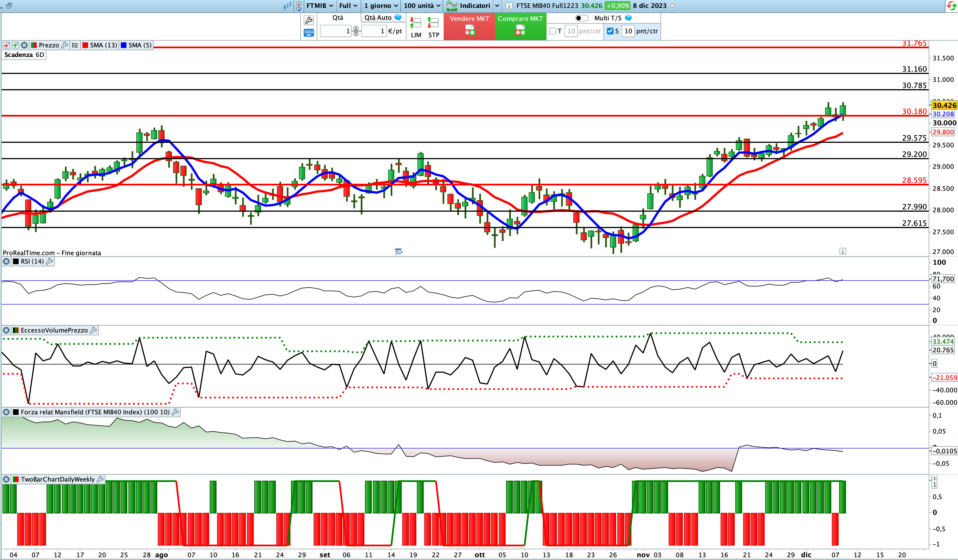Open RSI (14) wrench settings
Viewport: 958px width, 560px height.
(49, 262)
